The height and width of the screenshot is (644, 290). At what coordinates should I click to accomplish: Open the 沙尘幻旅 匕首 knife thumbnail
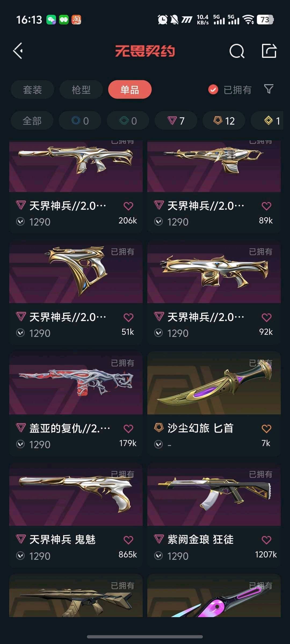[x=214, y=383]
